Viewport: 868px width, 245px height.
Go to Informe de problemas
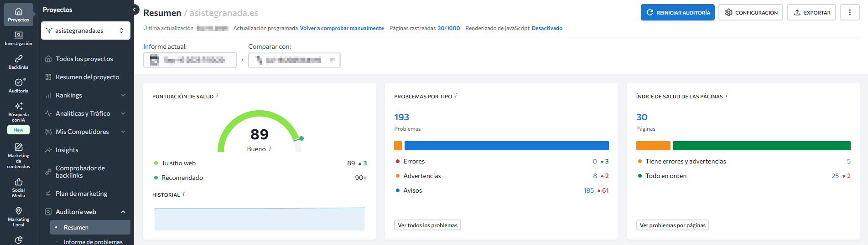93,242
